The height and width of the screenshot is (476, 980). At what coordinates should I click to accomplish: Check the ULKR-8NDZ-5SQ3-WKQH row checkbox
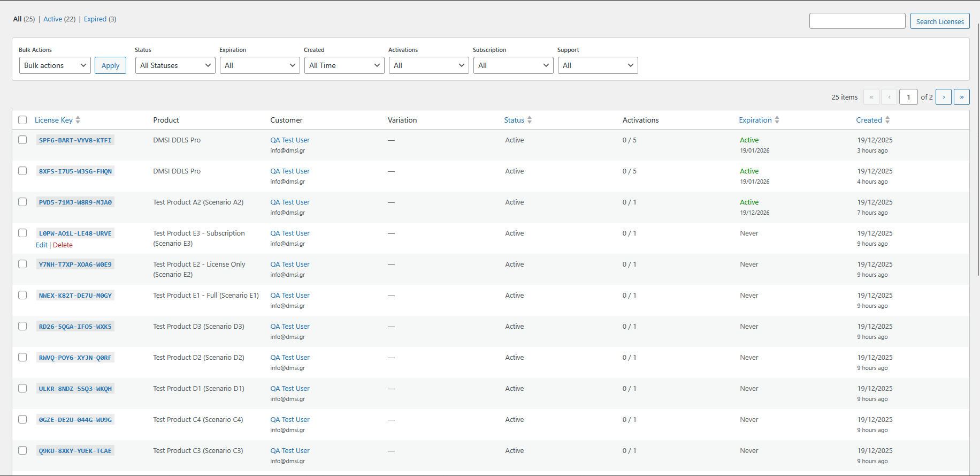coord(22,388)
